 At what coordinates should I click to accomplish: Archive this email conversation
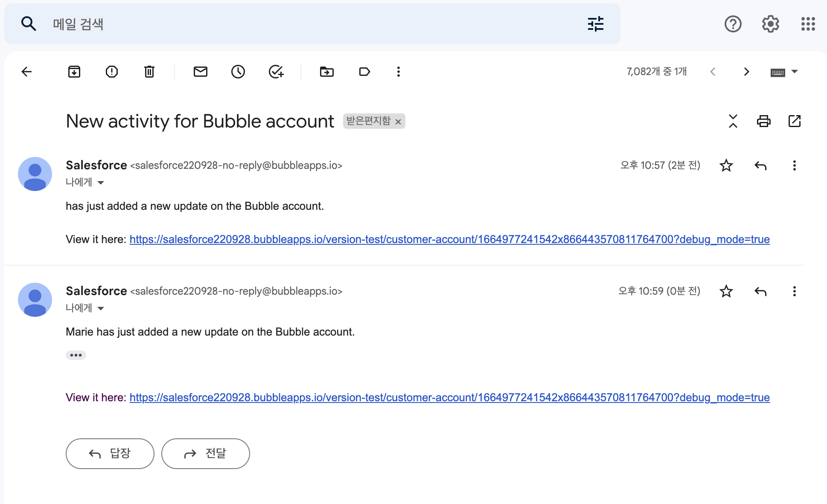coord(74,72)
